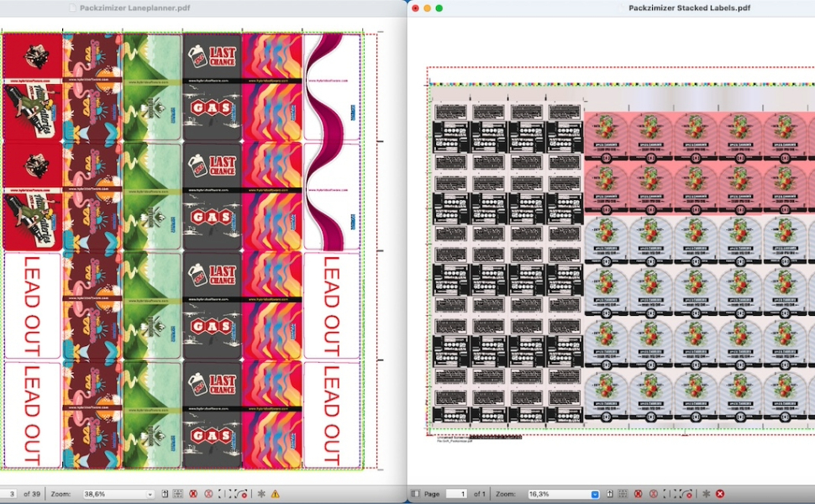Click fit-page icon in Stacked Labels status bar
The height and width of the screenshot is (504, 815).
[x=610, y=494]
